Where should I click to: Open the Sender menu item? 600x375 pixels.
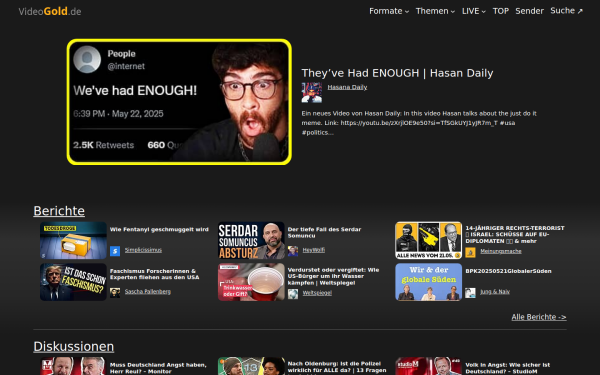pos(529,11)
